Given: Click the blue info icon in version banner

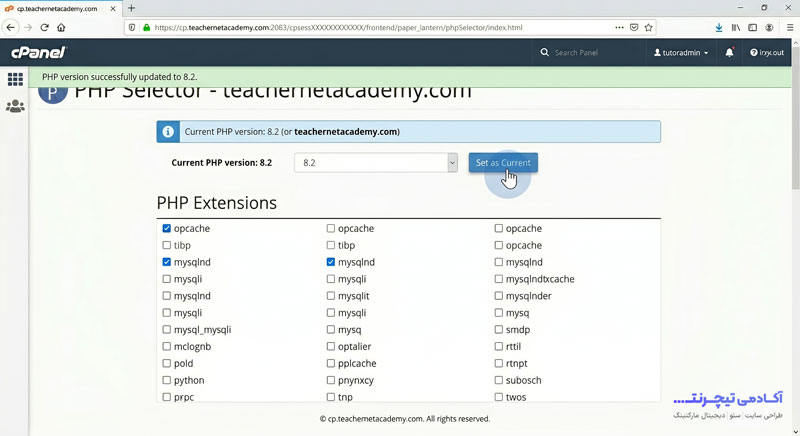Looking at the screenshot, I should coord(168,132).
